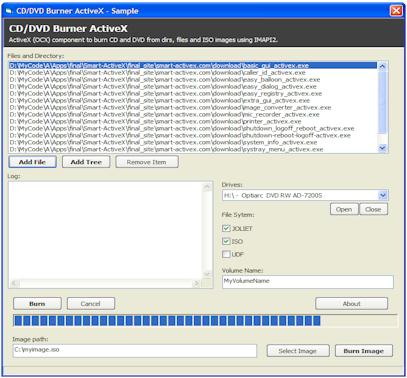407x378 pixels.
Task: Click the Burn Image button
Action: point(364,351)
